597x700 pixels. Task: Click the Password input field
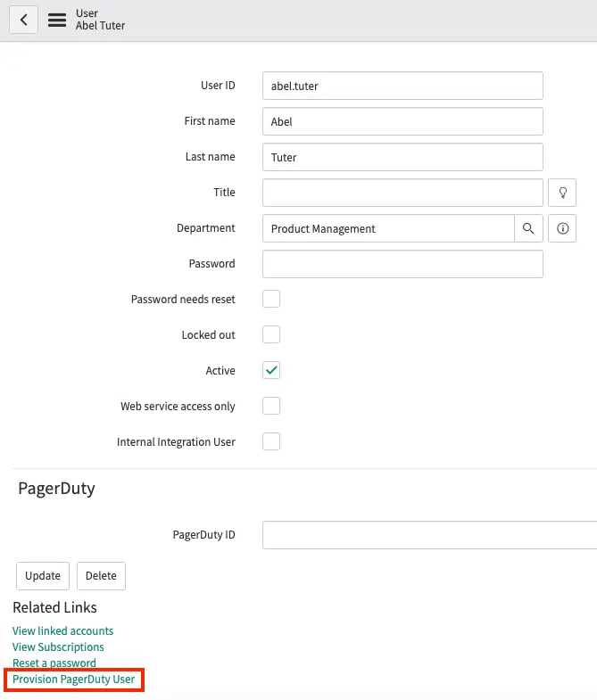click(402, 264)
